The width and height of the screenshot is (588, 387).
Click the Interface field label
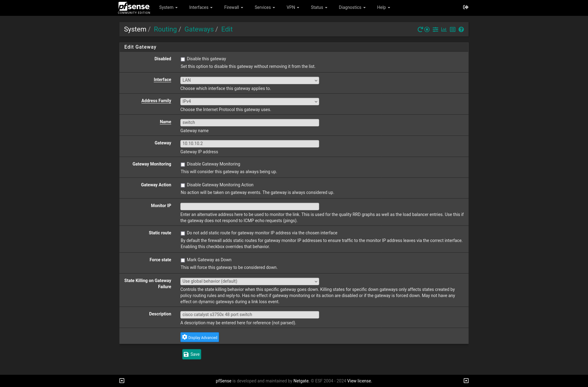(162, 80)
